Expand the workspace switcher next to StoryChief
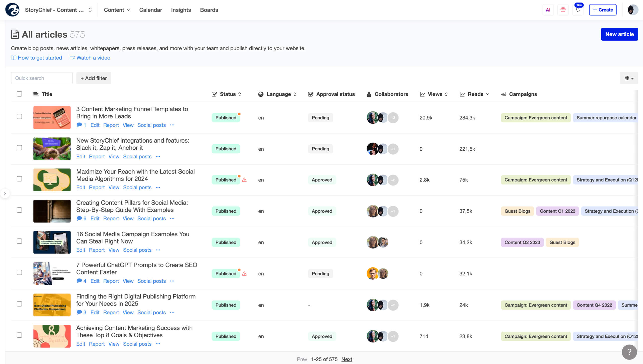The image size is (643, 364). pos(90,10)
